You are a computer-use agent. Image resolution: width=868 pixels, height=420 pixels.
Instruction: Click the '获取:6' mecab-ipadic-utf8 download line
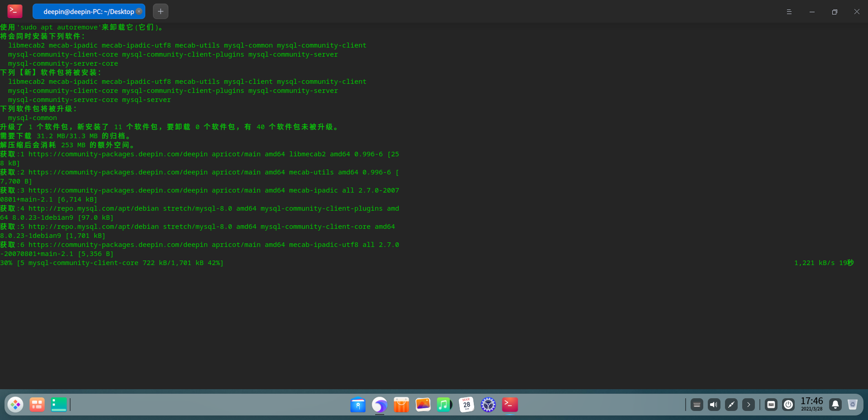200,245
